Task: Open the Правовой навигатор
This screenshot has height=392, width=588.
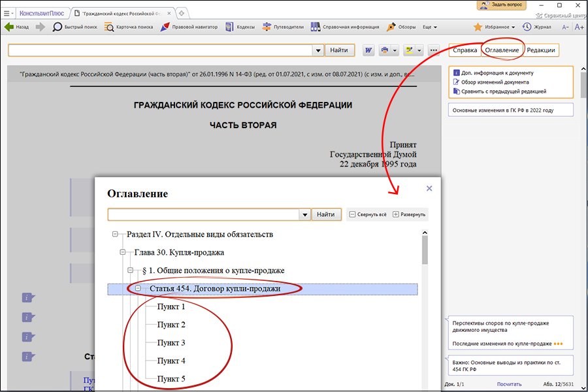Action: [x=190, y=27]
